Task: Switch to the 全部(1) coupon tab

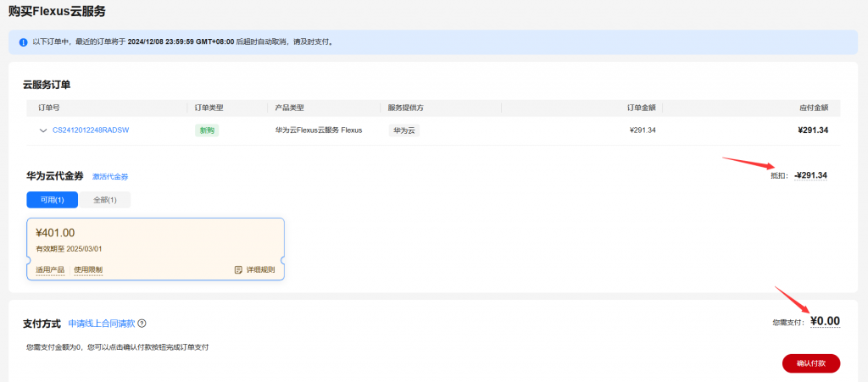Action: pyautogui.click(x=105, y=200)
